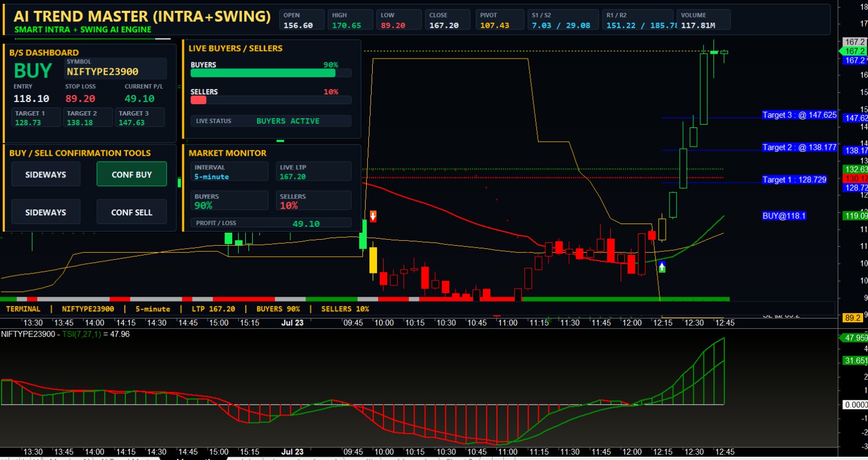The height and width of the screenshot is (460, 868).
Task: Click the HIGH 170.65 header cell
Action: pyautogui.click(x=350, y=20)
